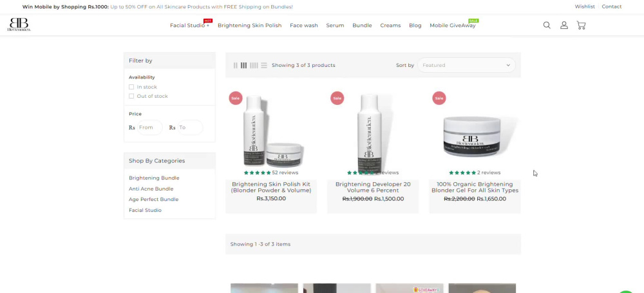Switch to four-column grid view
644x293 pixels.
pos(254,65)
